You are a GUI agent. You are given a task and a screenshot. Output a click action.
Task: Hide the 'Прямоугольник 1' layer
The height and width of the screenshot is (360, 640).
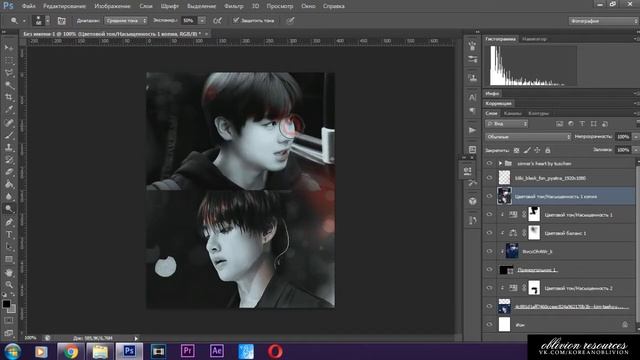[489, 270]
